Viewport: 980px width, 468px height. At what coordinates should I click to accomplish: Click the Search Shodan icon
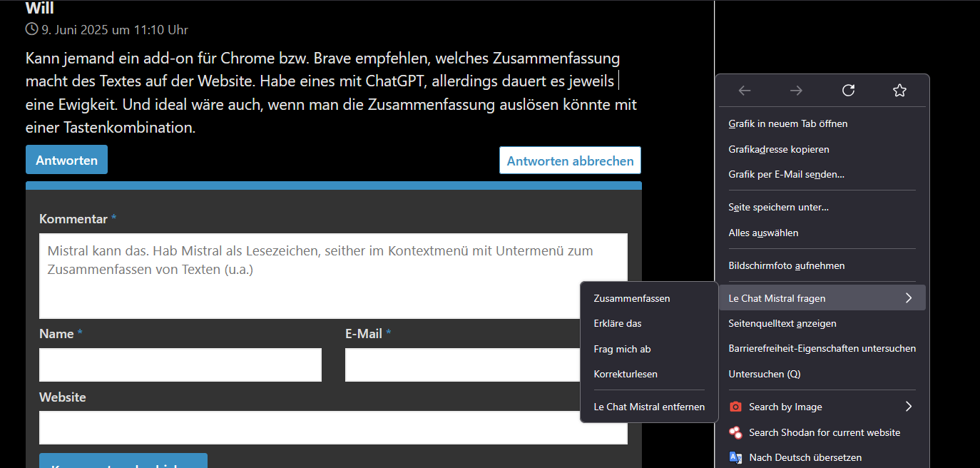pos(736,432)
